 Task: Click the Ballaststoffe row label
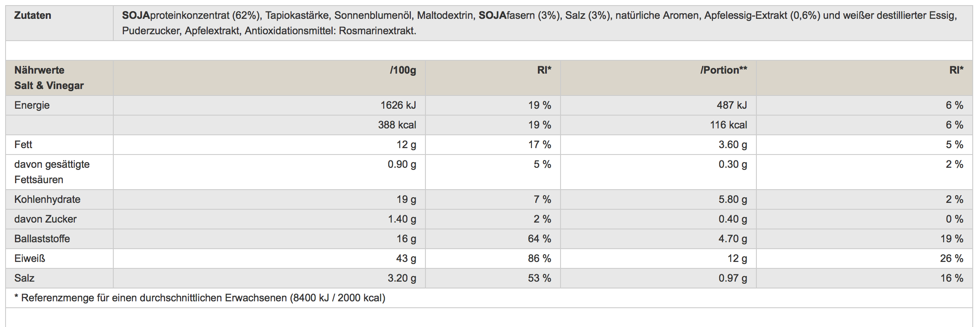click(x=42, y=239)
